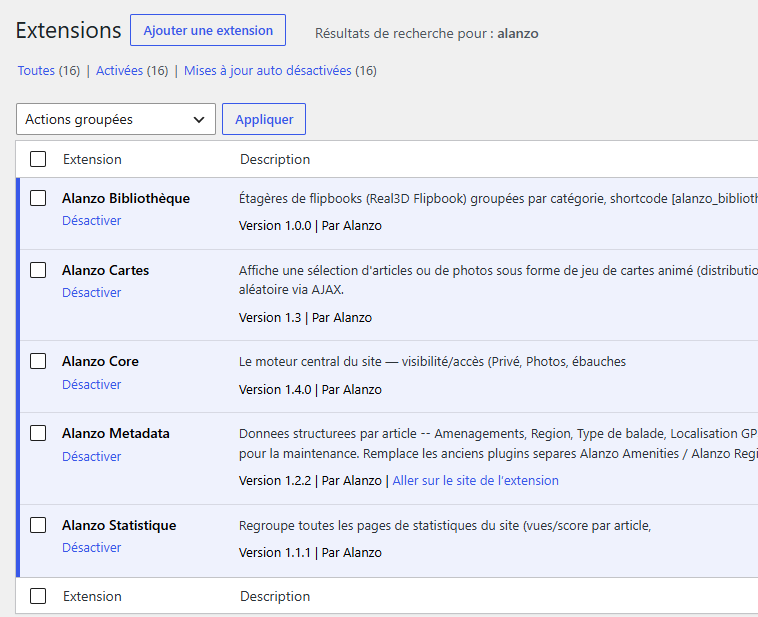Deactivate Alanzo Bibliothèque via Désactiver
This screenshot has height=617, width=758.
(x=91, y=220)
